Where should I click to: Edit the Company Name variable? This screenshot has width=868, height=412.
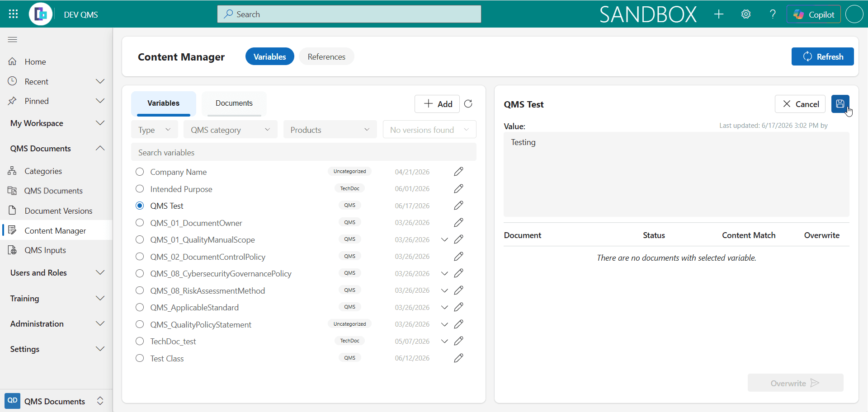(458, 172)
